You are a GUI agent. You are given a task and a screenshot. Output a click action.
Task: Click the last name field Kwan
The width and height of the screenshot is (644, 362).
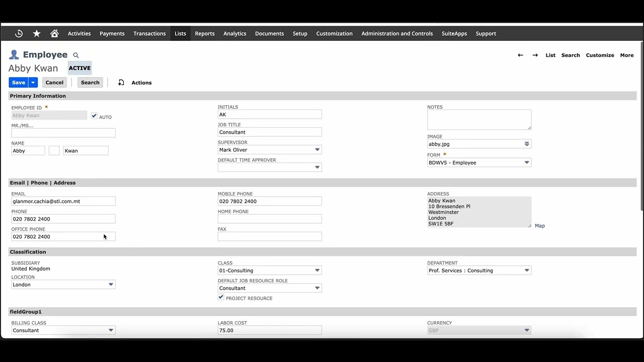[86, 151]
